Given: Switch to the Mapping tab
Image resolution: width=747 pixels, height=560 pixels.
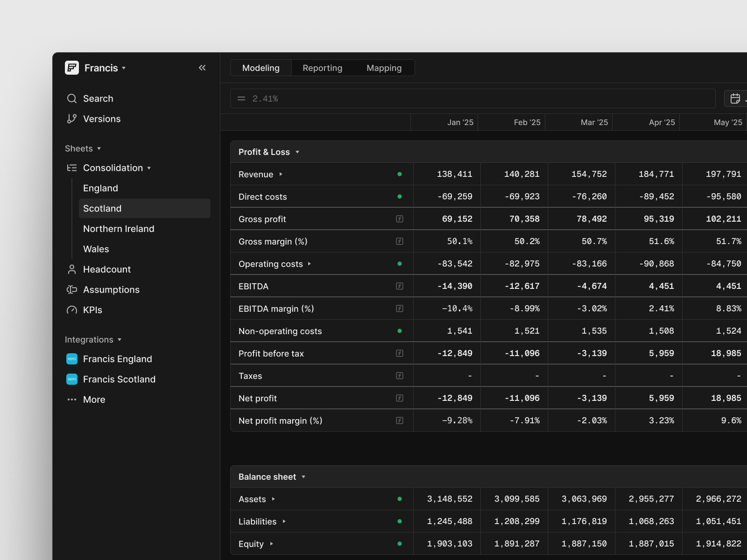Looking at the screenshot, I should [x=384, y=68].
